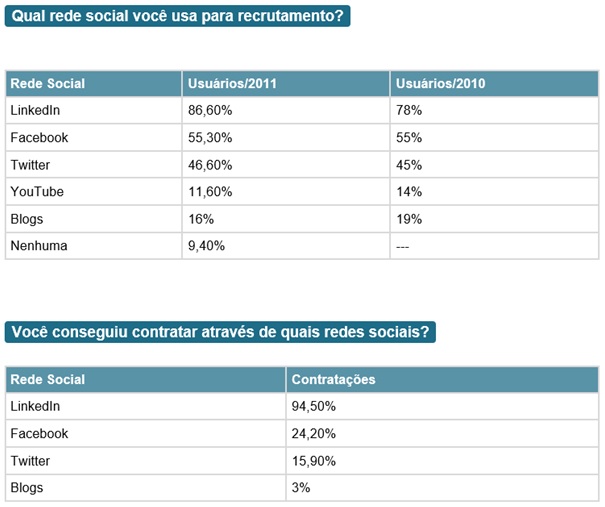The image size is (605, 507).
Task: Select the Nenhuma row label
Action: point(39,246)
